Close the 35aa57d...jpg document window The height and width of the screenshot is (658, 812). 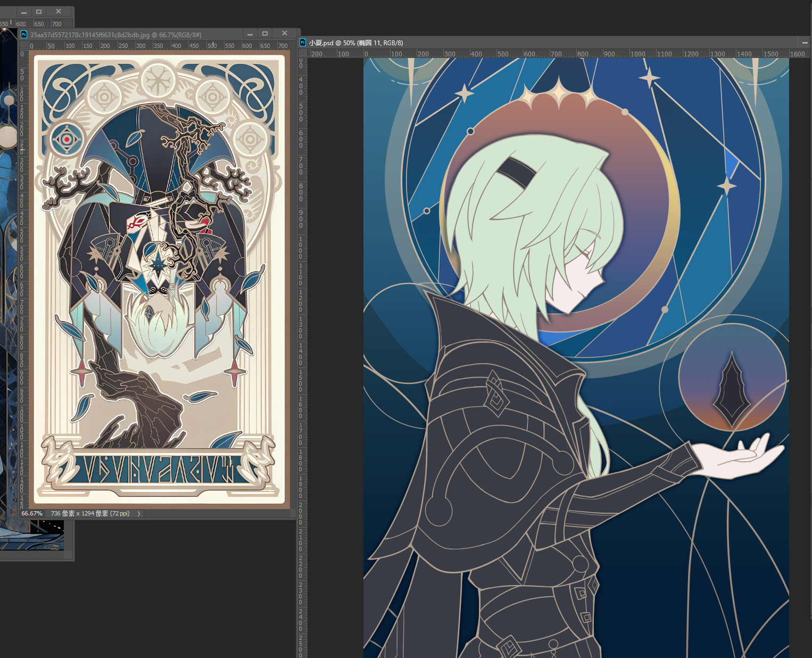click(285, 34)
